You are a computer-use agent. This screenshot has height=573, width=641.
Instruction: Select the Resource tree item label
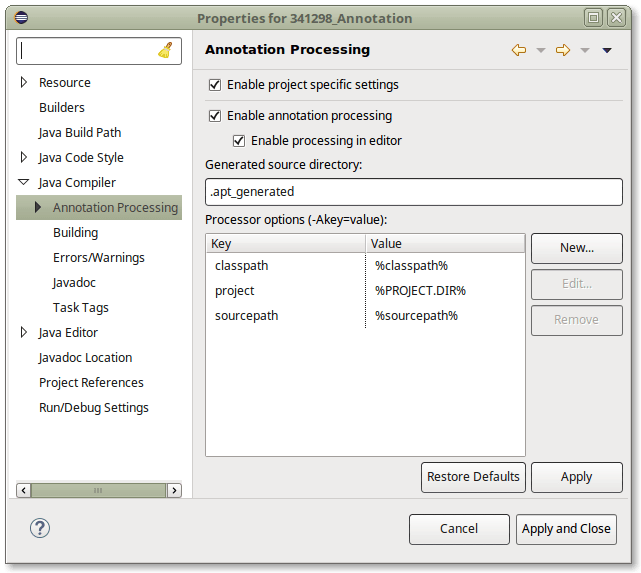pos(65,83)
